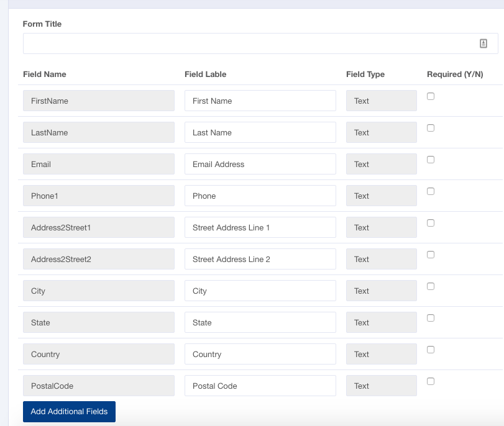The height and width of the screenshot is (426, 504).
Task: Click the State label input box
Action: 260,322
